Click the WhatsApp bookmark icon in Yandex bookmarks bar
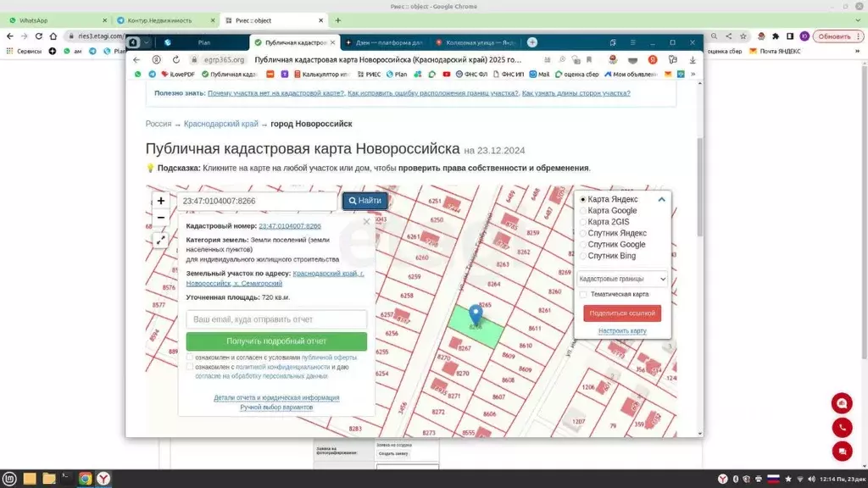The width and height of the screenshot is (868, 488). click(138, 75)
